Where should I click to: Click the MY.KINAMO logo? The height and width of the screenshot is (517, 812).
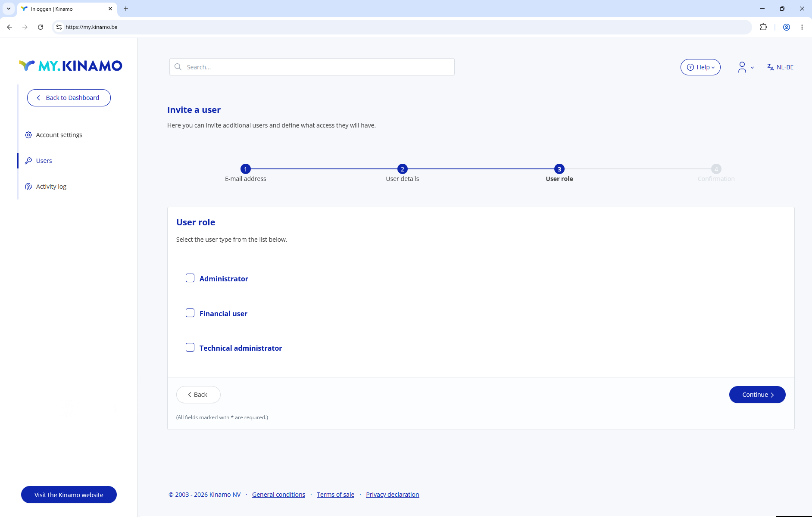click(x=71, y=65)
